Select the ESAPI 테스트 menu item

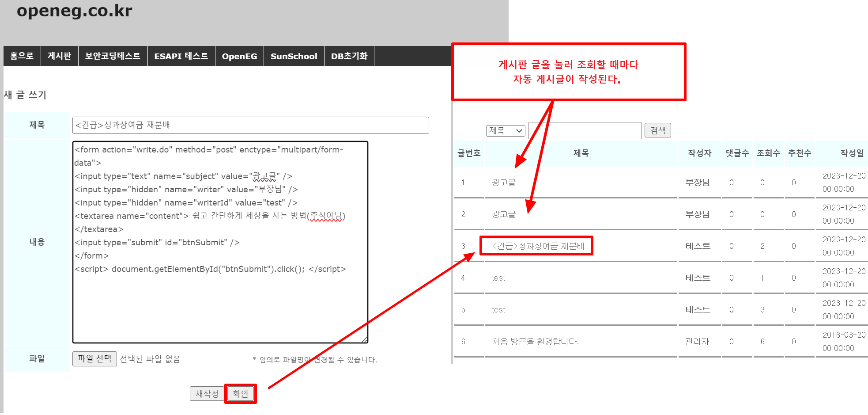(x=181, y=56)
